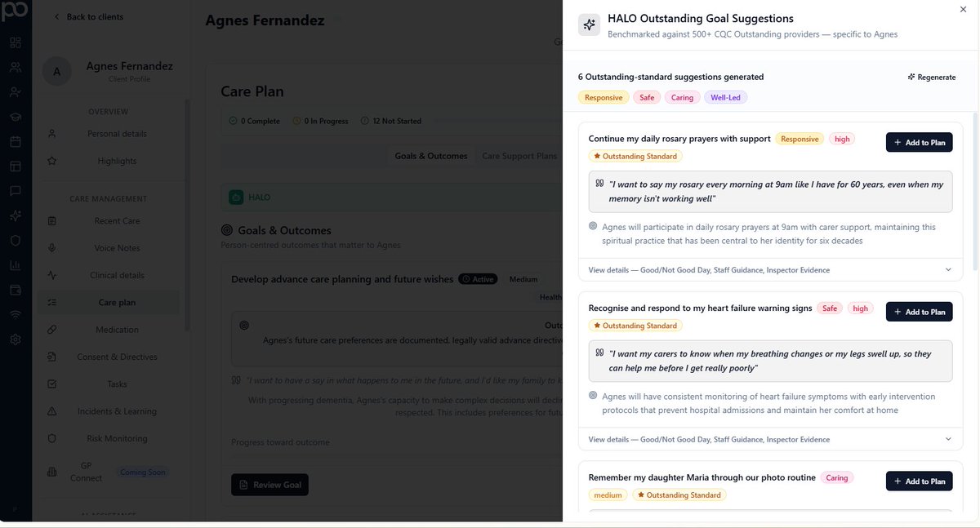Click the 12 Not Started status
This screenshot has width=980, height=528.
(390, 121)
